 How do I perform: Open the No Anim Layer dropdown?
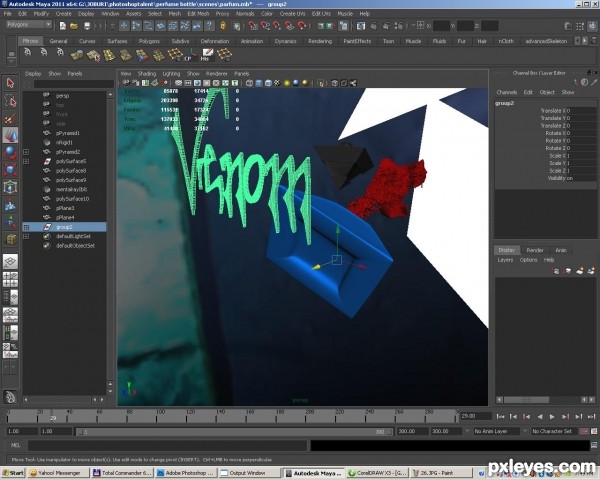coord(496,431)
